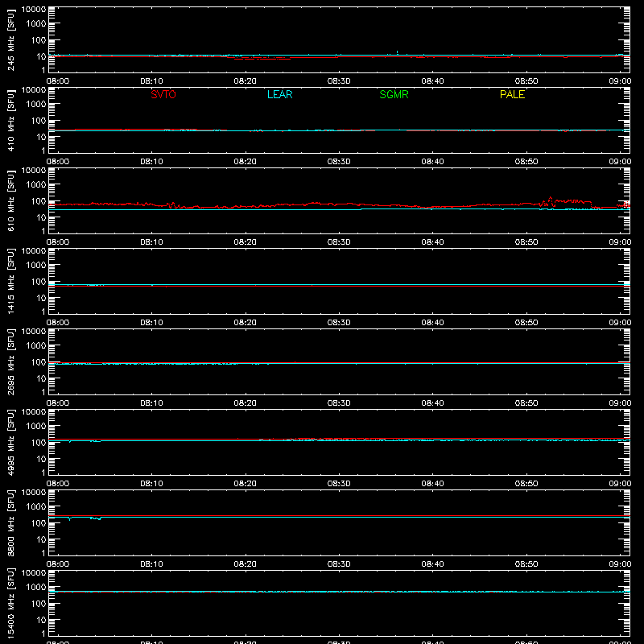Click the 09:00 tick label under 8800 MHz plot

620,564
